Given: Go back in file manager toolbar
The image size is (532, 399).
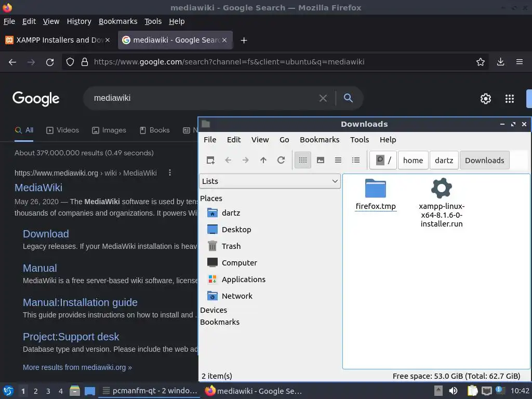Looking at the screenshot, I should (x=228, y=160).
